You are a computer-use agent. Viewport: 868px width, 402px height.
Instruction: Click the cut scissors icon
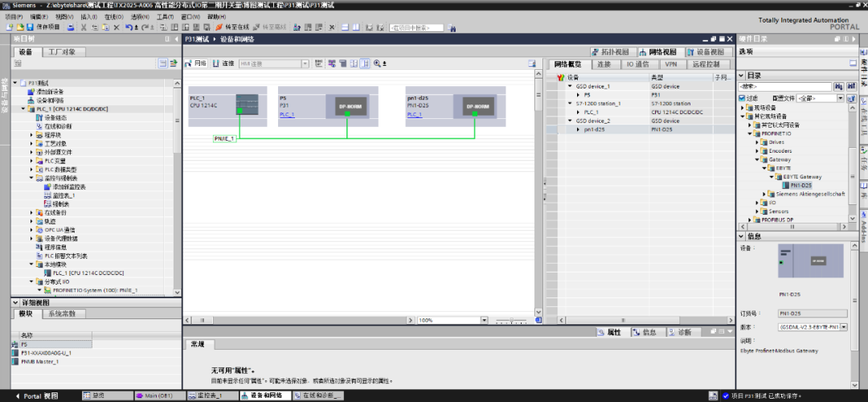84,27
